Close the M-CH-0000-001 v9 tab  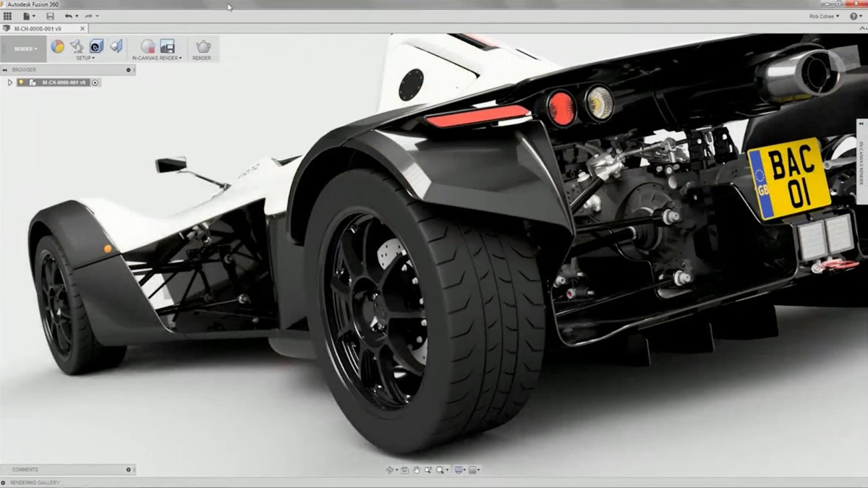(x=82, y=29)
